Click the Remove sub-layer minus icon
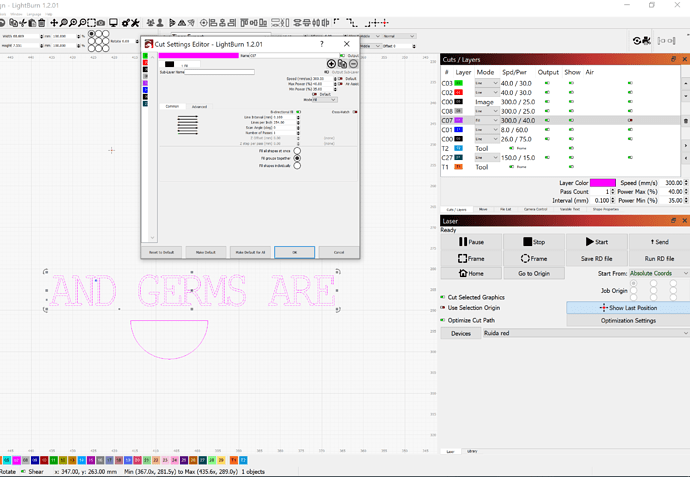This screenshot has height=477, width=690. click(353, 64)
